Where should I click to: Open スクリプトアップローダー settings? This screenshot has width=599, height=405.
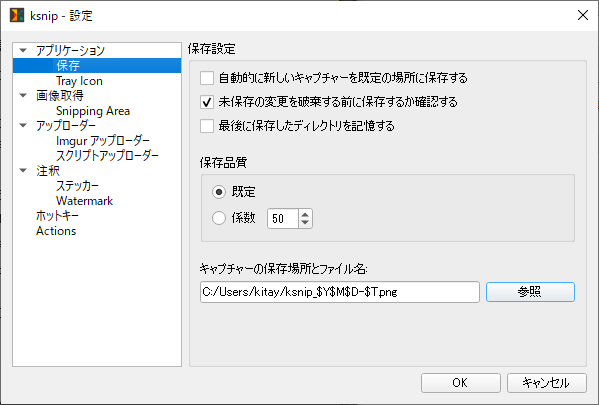pos(107,156)
